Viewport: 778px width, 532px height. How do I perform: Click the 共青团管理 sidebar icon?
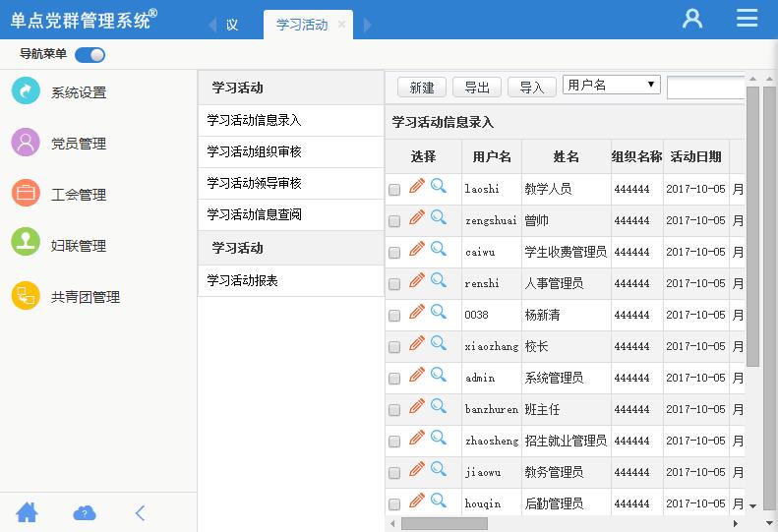pos(26,296)
